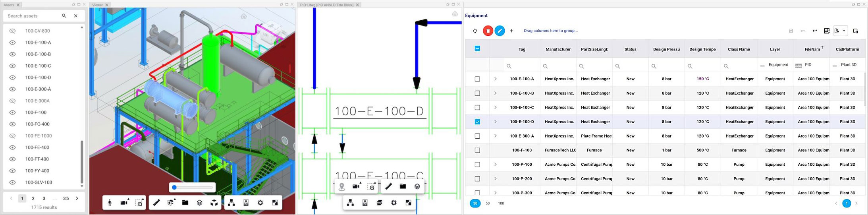Click the blue pencil edit button
Viewport: 868px width, 215px height.
[x=500, y=31]
